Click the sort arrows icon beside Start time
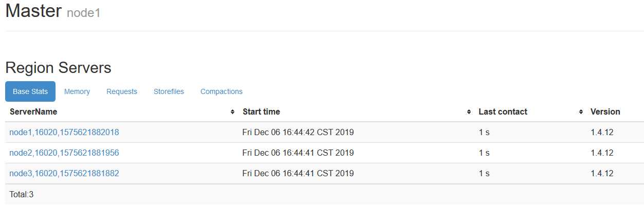644x206 pixels. click(x=469, y=112)
